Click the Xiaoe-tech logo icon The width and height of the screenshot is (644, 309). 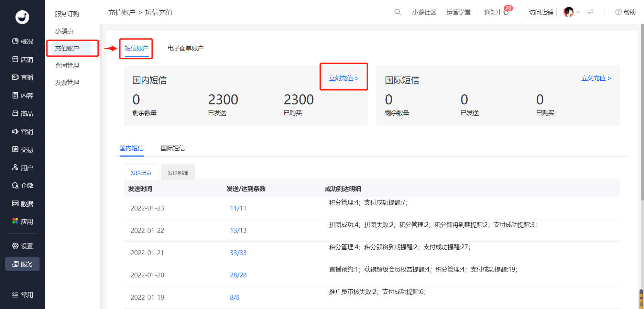[22, 17]
